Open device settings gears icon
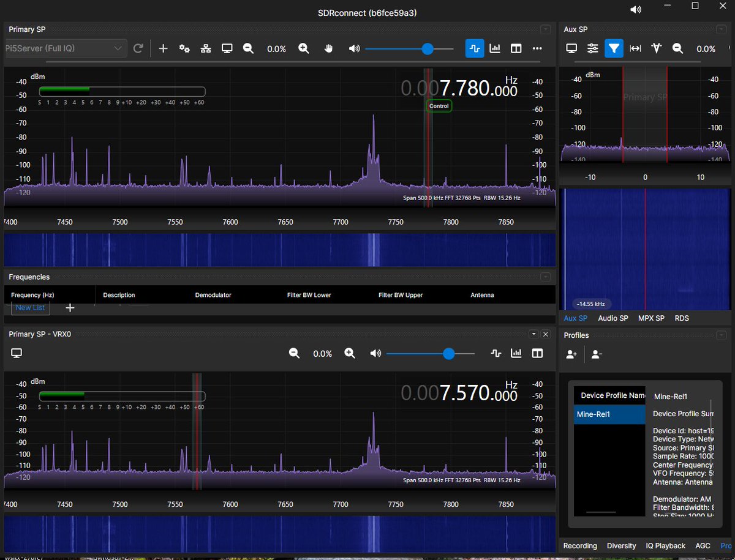 coord(184,48)
